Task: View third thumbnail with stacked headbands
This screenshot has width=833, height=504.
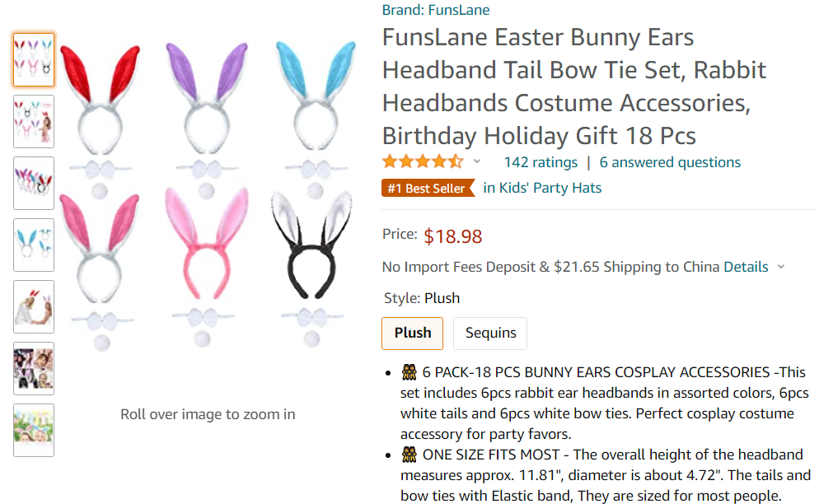Action: [34, 183]
